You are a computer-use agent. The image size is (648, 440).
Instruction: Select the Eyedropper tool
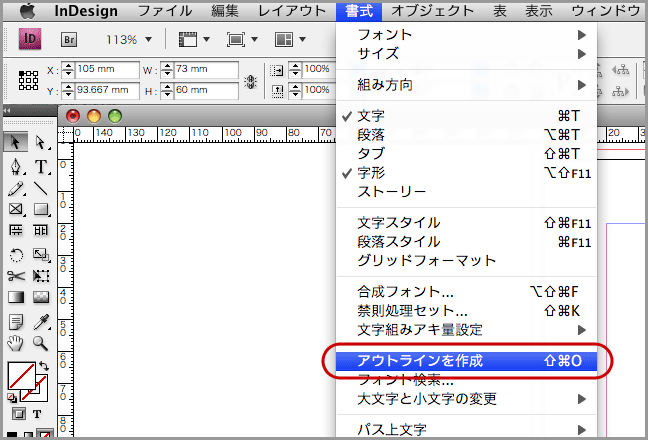pos(40,322)
